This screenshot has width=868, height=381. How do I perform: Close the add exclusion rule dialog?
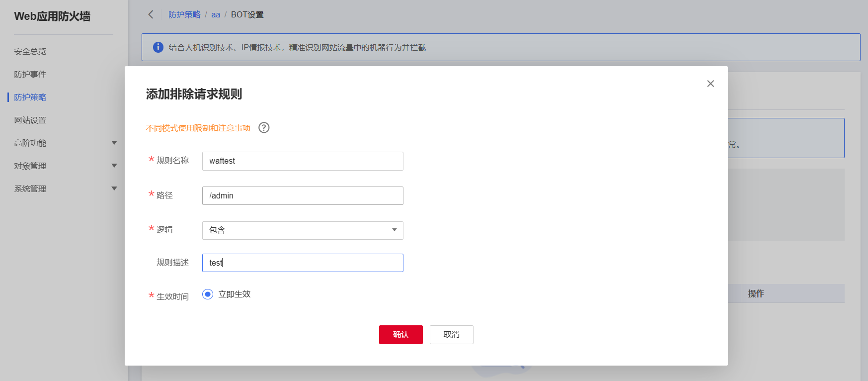[710, 84]
